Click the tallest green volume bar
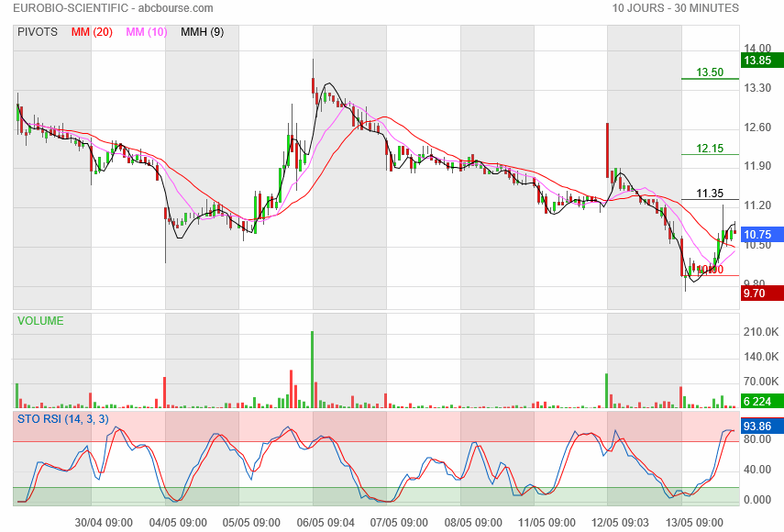784x532 pixels. tap(313, 370)
